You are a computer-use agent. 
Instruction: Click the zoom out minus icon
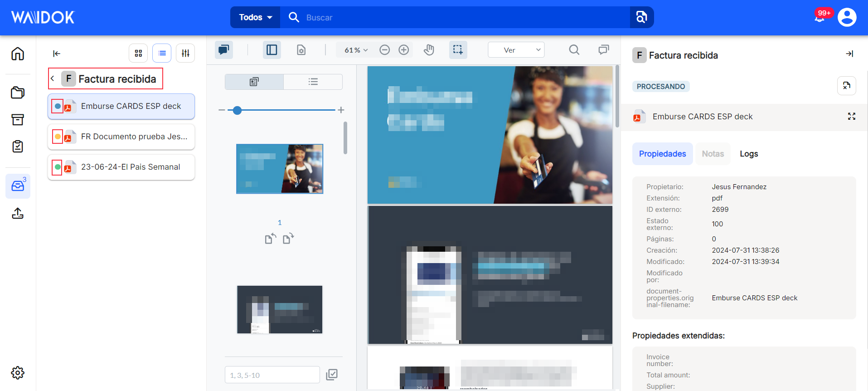pos(384,50)
